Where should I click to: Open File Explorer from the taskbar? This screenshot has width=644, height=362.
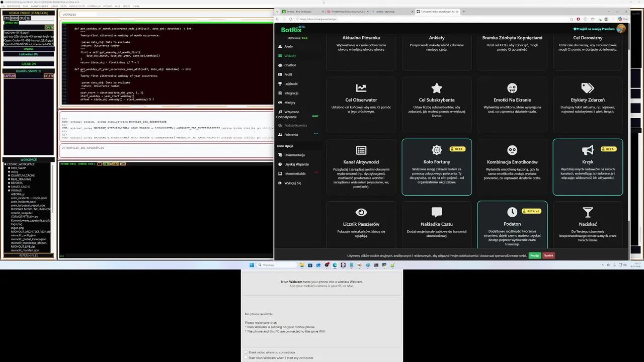pos(302,265)
